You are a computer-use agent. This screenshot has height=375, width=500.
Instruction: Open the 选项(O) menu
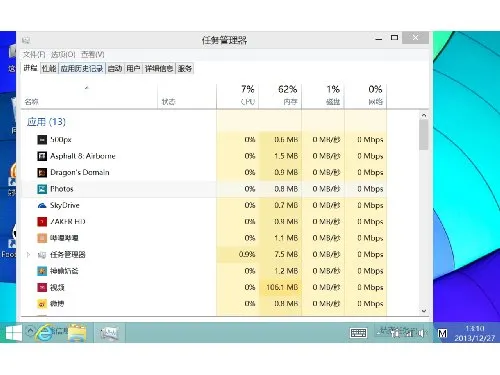pyautogui.click(x=63, y=54)
